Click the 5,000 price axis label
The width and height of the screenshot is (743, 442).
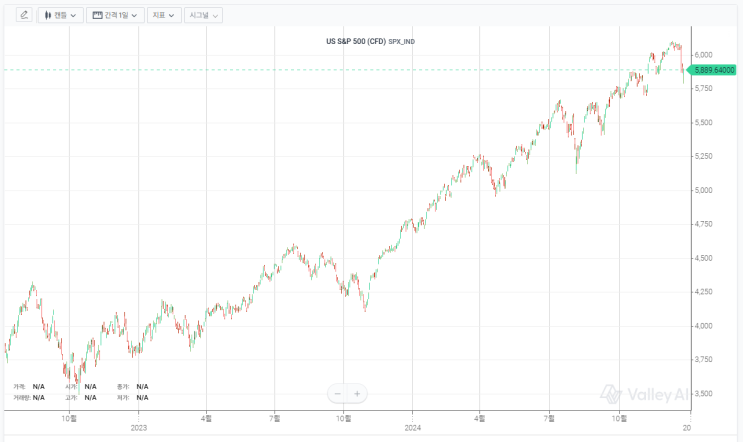point(704,190)
